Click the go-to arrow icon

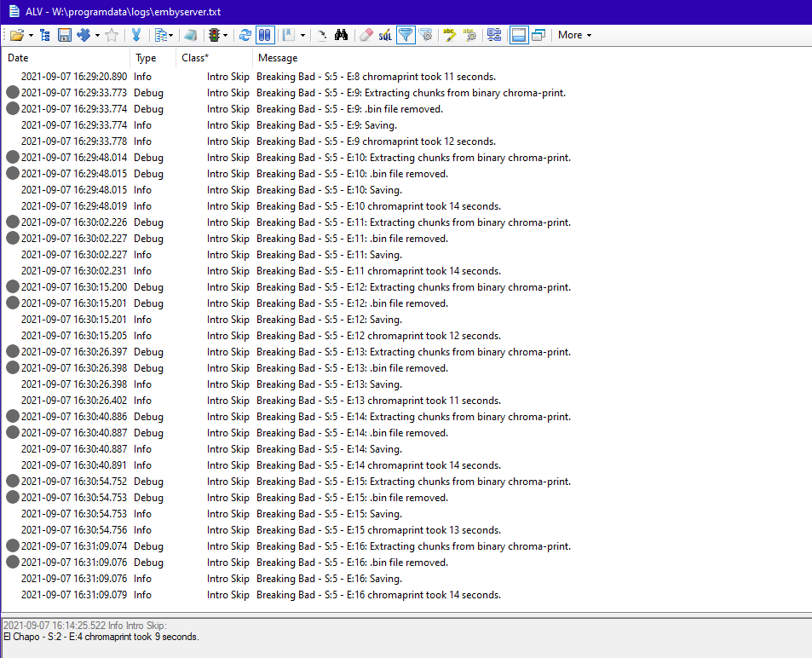pos(322,35)
